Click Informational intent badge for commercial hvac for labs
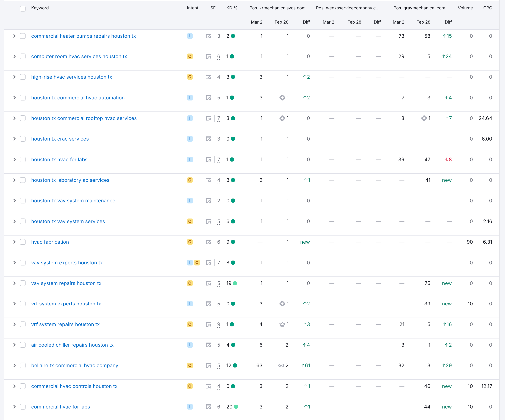The width and height of the screenshot is (505, 420). [x=190, y=407]
